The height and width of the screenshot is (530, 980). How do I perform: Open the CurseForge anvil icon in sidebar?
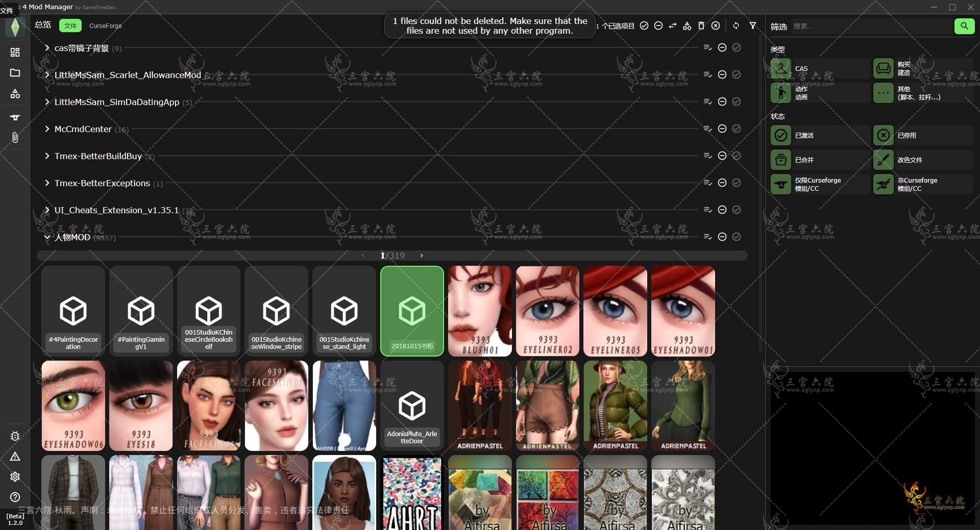(15, 117)
